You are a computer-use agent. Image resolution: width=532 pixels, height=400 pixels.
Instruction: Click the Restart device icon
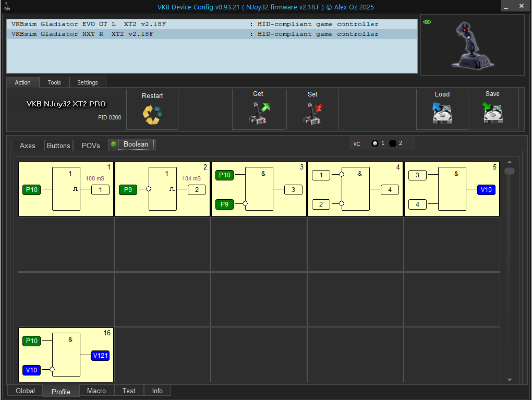point(152,115)
